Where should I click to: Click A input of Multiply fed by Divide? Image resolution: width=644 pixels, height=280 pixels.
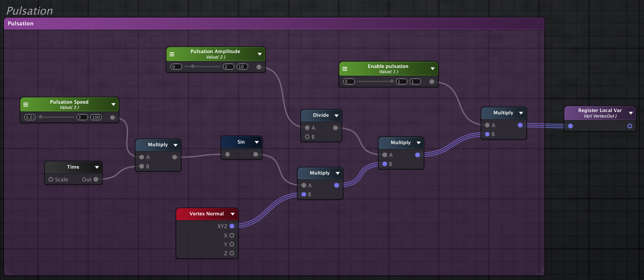click(x=385, y=155)
